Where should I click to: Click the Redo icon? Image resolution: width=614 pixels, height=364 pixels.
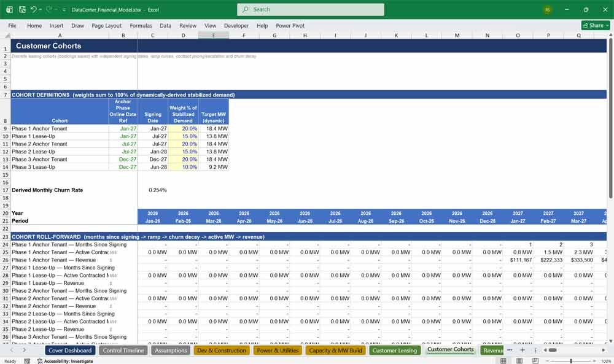point(49,9)
